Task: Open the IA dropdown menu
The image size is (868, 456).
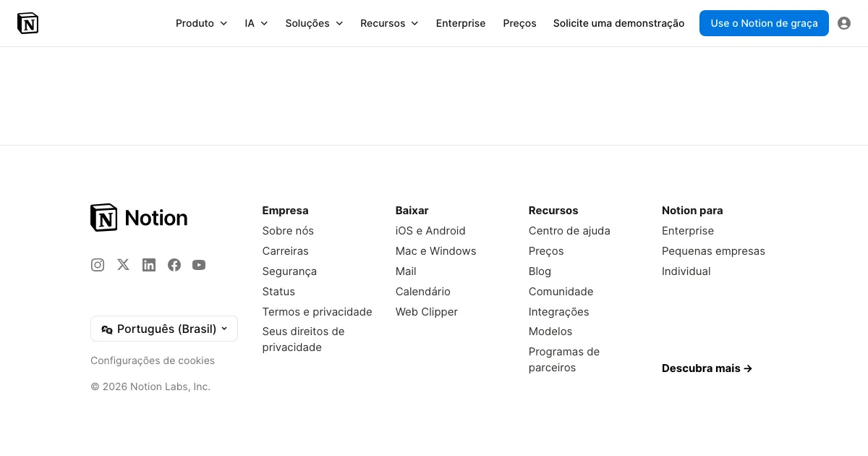Action: [256, 23]
